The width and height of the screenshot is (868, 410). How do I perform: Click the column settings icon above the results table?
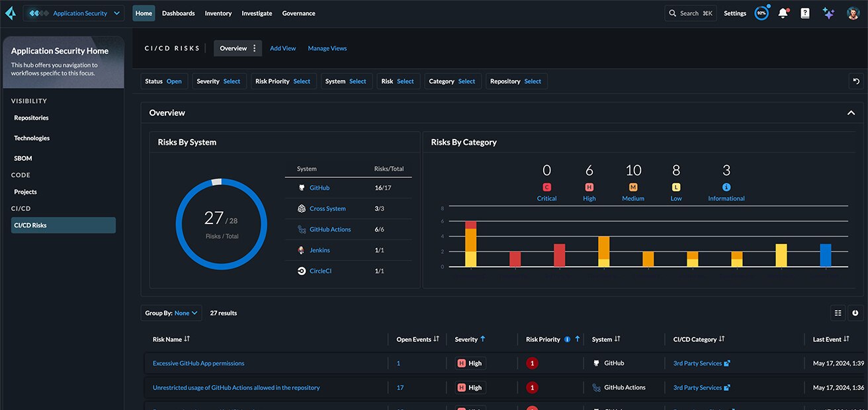838,312
